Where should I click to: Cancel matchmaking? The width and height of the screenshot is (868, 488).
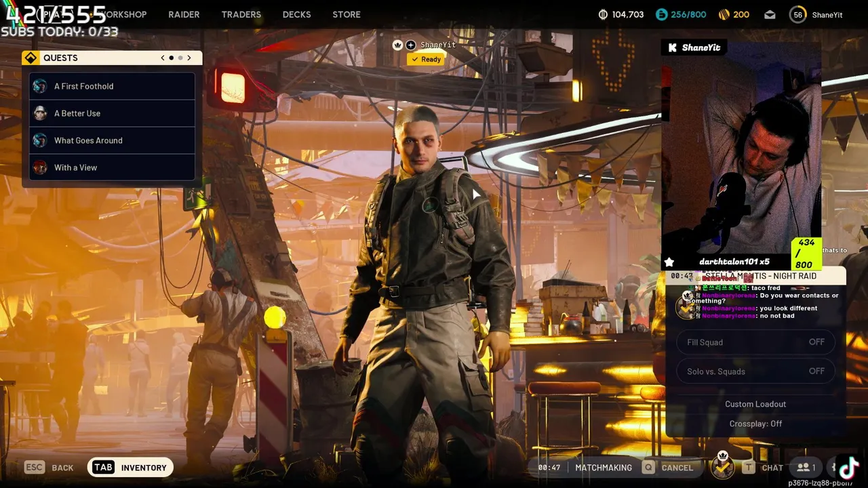(x=677, y=468)
